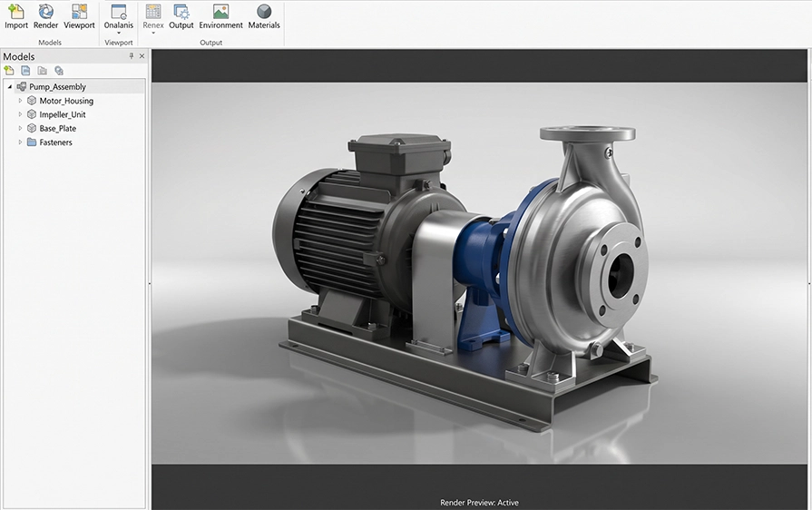Click the rendered pump image in the viewport
This screenshot has width=812, height=510.
479,273
